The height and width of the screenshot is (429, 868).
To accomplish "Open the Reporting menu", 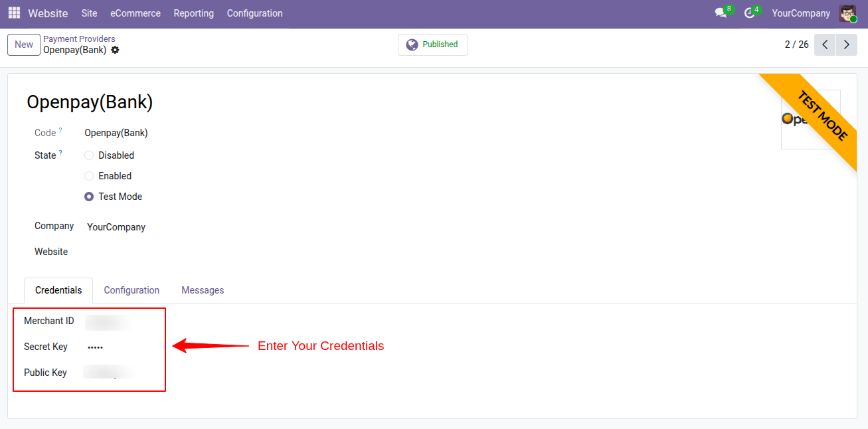I will tap(194, 13).
